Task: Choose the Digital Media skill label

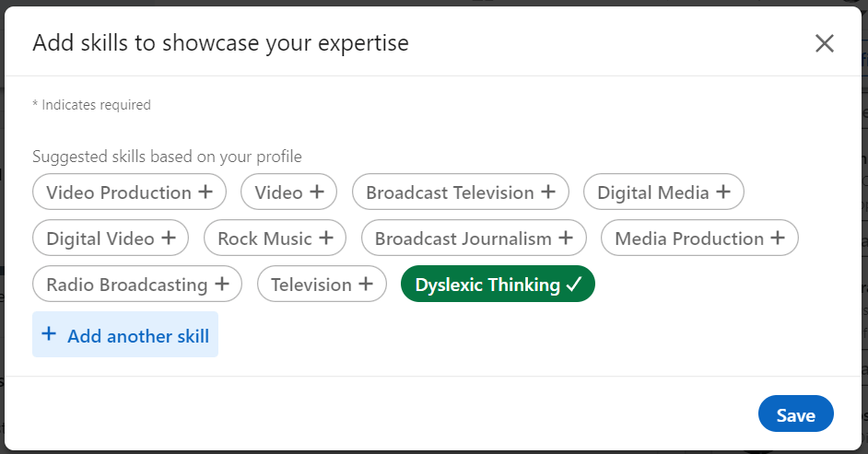Action: (653, 192)
